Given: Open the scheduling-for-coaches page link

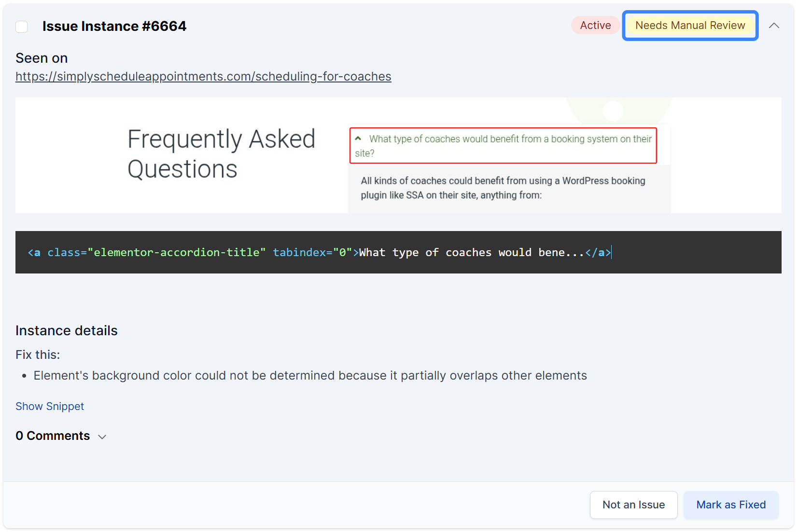Looking at the screenshot, I should pyautogui.click(x=203, y=76).
